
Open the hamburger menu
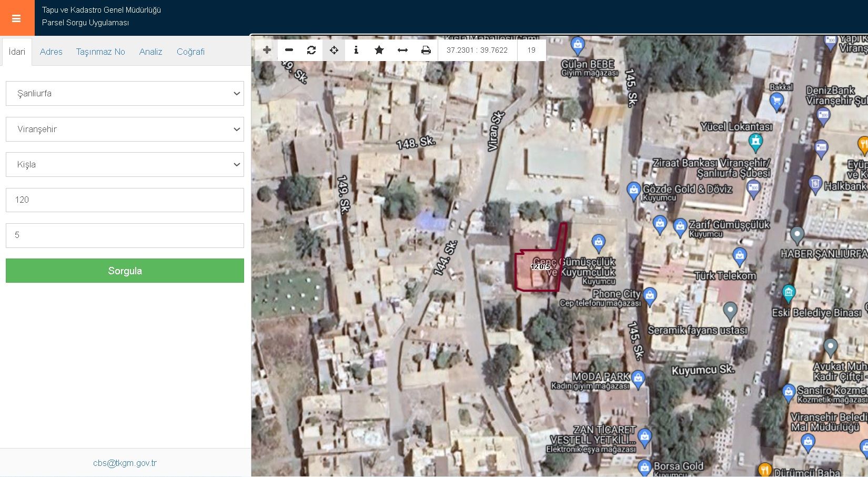coord(16,18)
